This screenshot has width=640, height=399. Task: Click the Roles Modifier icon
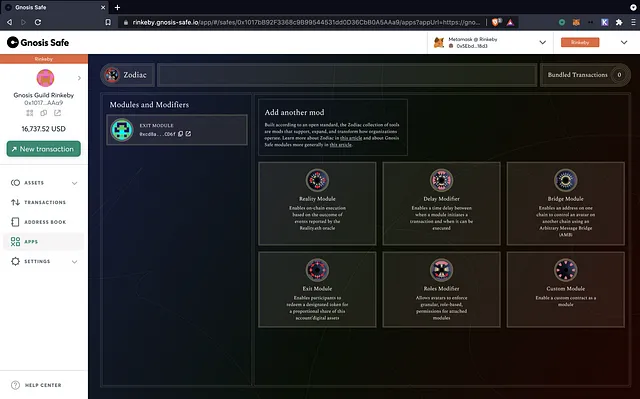[441, 270]
